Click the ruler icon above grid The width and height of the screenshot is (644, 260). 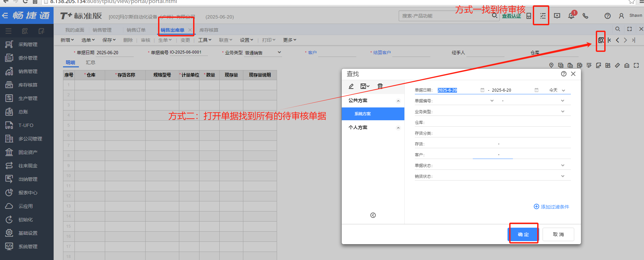coord(617,65)
